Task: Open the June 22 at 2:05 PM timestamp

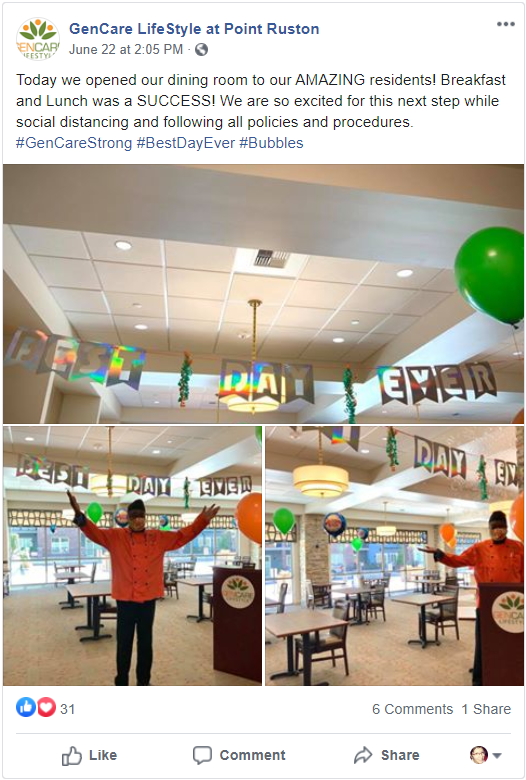Action: [126, 49]
